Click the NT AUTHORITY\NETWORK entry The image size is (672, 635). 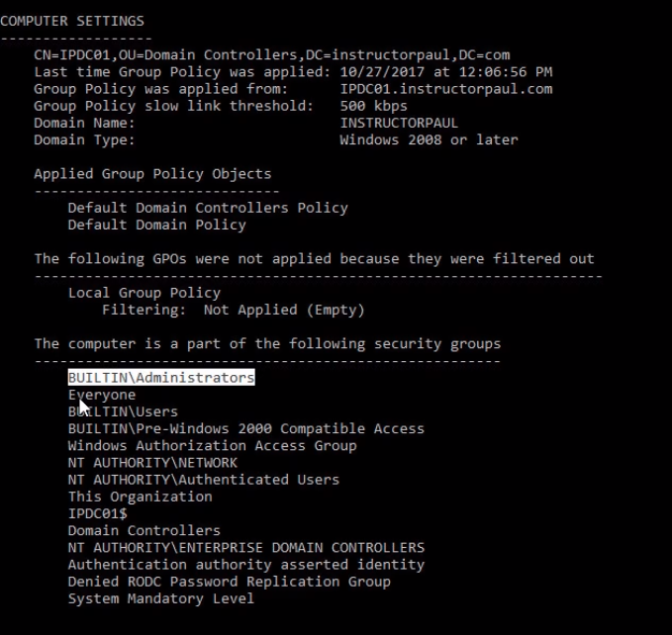[x=152, y=463]
